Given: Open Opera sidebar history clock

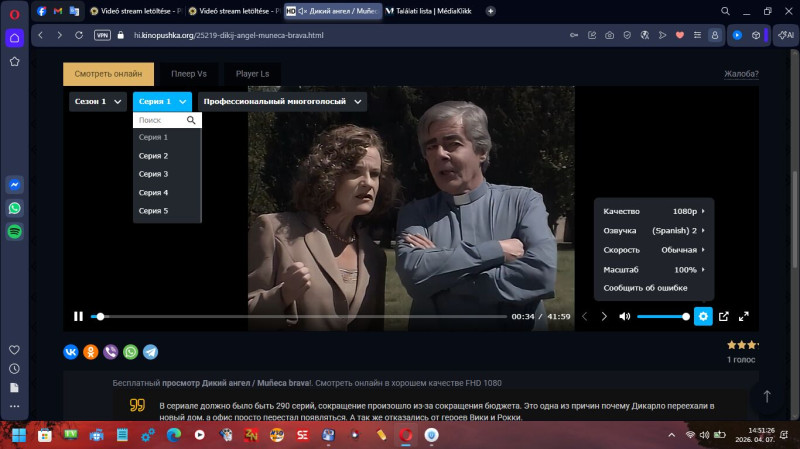Looking at the screenshot, I should pos(14,368).
